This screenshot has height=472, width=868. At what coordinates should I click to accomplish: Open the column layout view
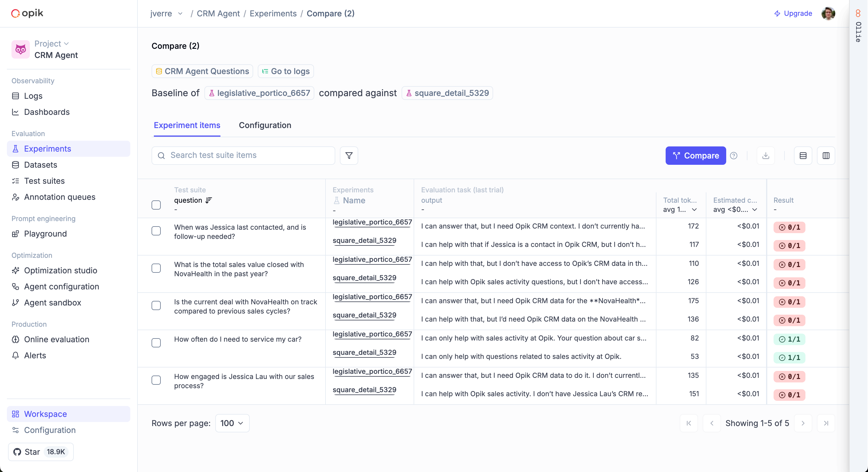[826, 155]
